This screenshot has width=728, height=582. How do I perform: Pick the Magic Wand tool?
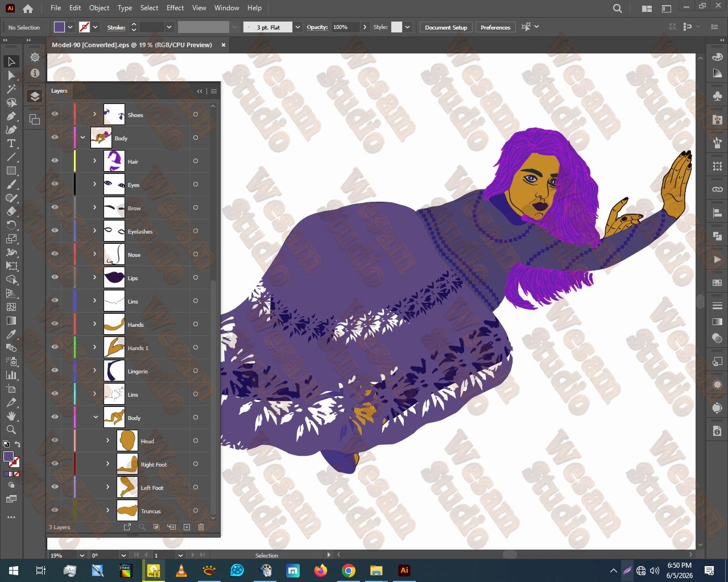pyautogui.click(x=11, y=89)
